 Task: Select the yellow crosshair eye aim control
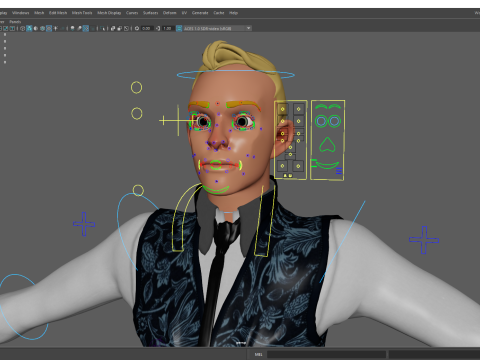coord(177,120)
